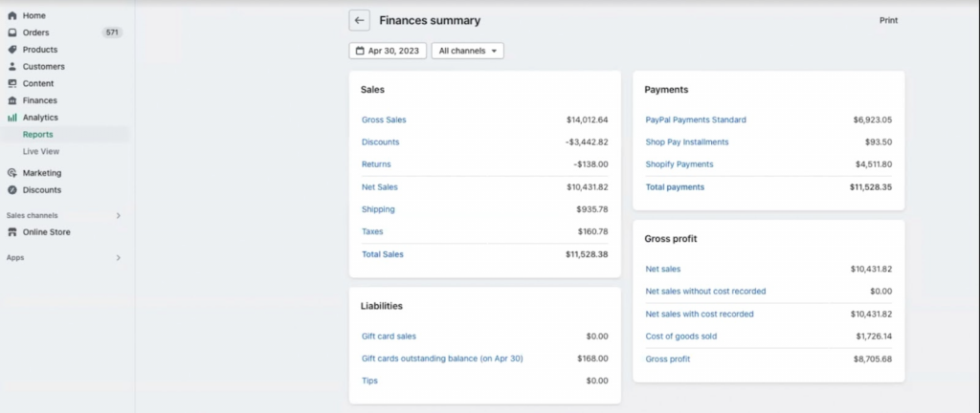Open Orders via its inbox icon
This screenshot has height=413, width=980.
point(11,33)
